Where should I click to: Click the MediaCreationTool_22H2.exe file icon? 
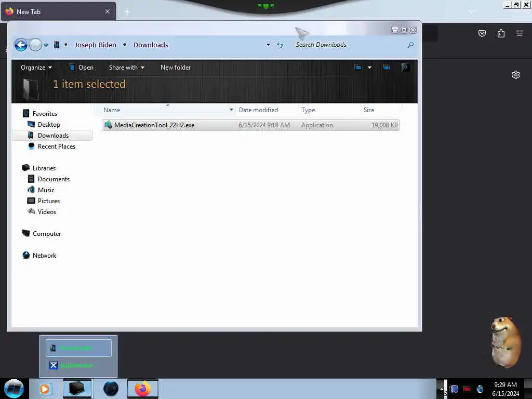pyautogui.click(x=108, y=125)
